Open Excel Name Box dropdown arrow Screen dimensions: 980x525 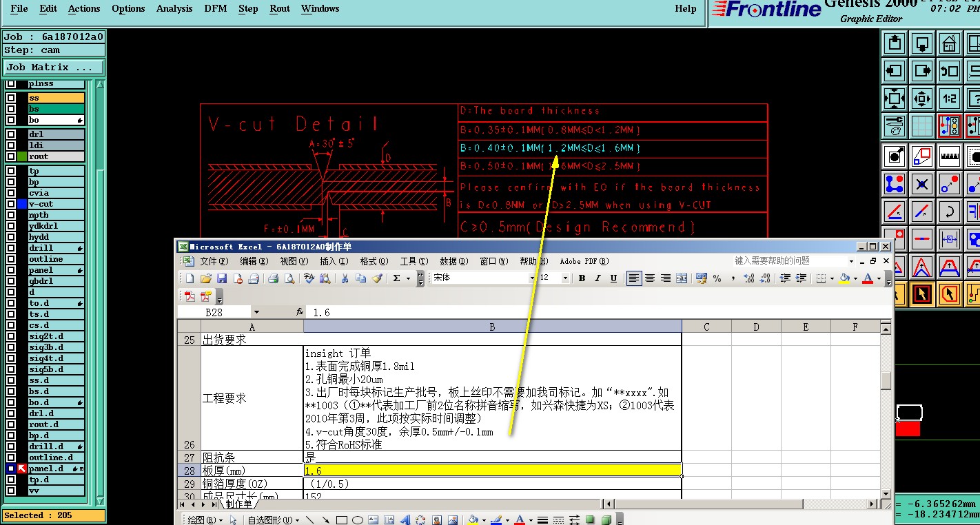point(256,313)
